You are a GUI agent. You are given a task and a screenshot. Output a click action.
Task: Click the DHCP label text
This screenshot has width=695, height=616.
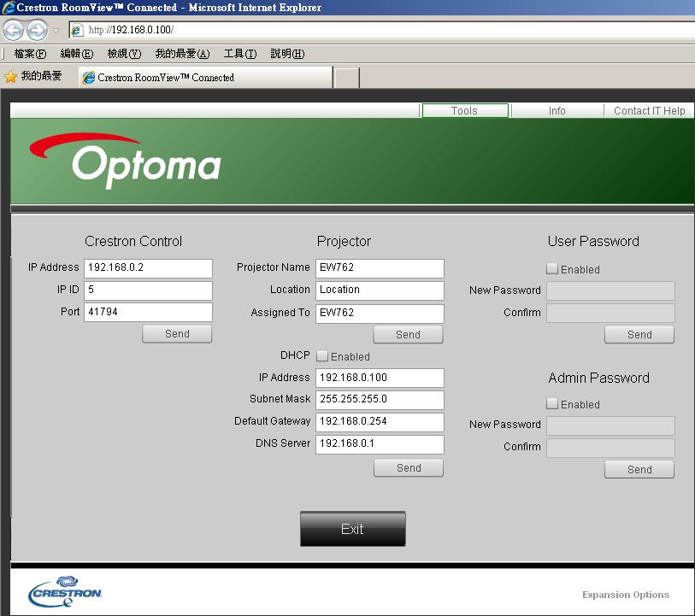[x=295, y=355]
